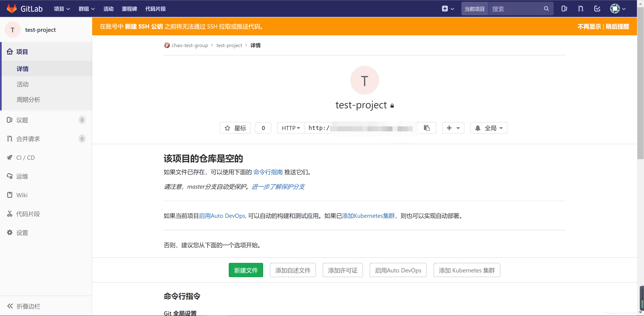Screen dimensions: 644x316
Task: Open the user avatar dropdown menu
Action: [x=618, y=9]
